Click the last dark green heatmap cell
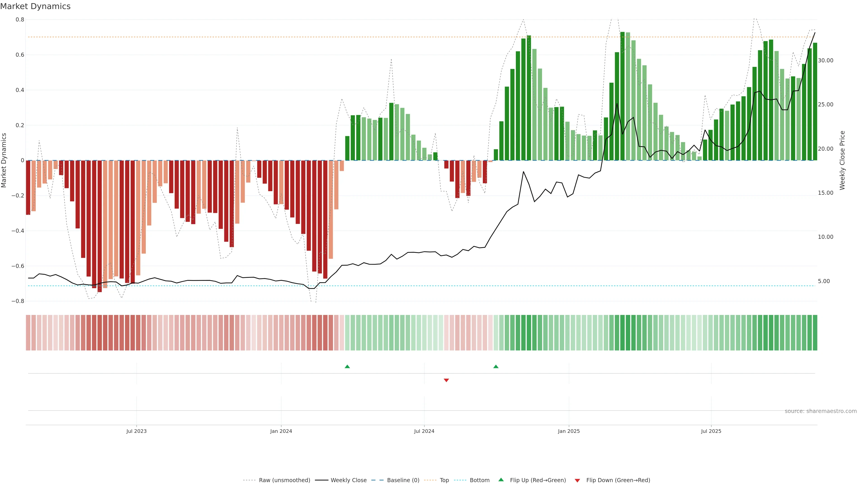This screenshot has height=488, width=868. click(815, 333)
